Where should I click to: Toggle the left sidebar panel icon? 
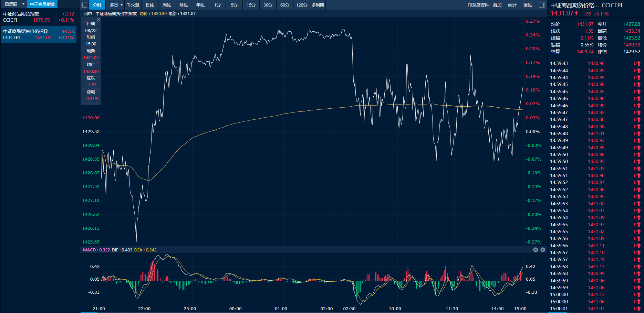coord(84,5)
